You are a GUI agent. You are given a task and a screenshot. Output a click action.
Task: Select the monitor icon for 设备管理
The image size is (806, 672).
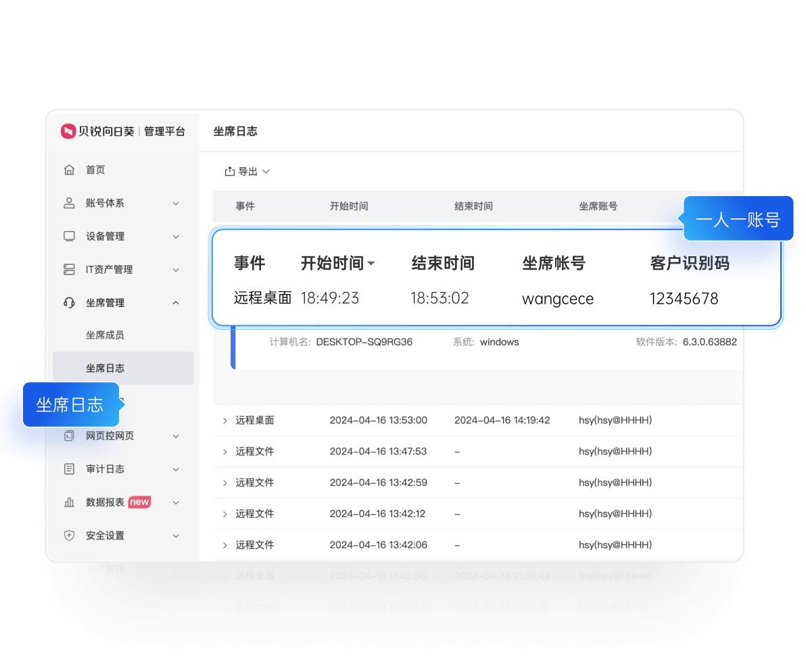click(69, 236)
